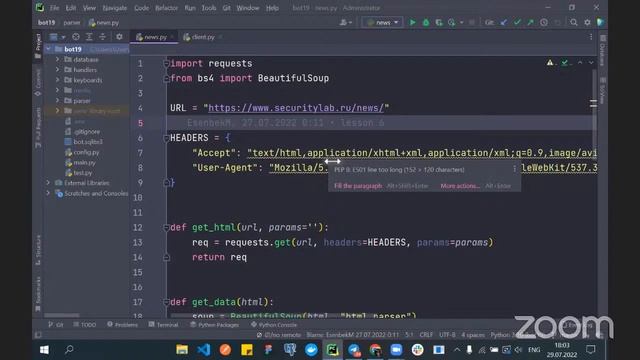The width and height of the screenshot is (640, 360).
Task: Expand the keyboards folder
Action: [58, 80]
